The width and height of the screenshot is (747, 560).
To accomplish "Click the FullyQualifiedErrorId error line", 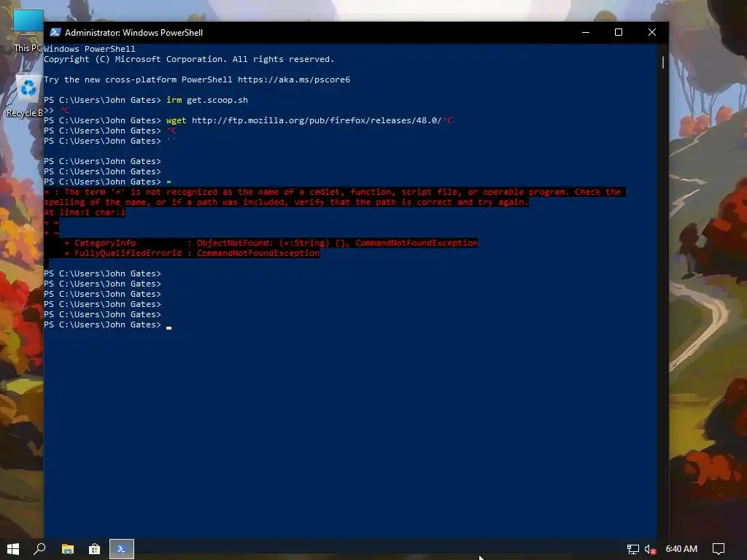I will pyautogui.click(x=192, y=253).
